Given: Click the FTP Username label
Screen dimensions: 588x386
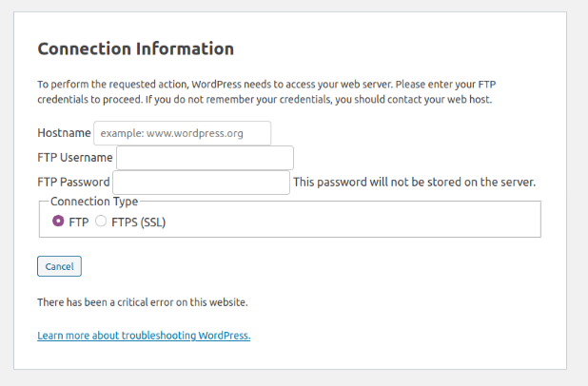Looking at the screenshot, I should (x=75, y=158).
